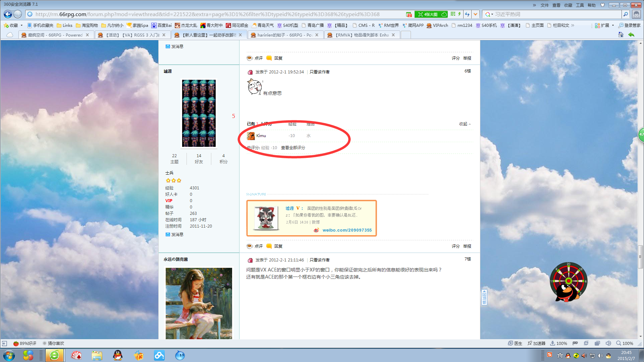This screenshot has width=644, height=362.
Task: Close the 癫疯空间 - 66RPG tab
Action: [x=87, y=35]
